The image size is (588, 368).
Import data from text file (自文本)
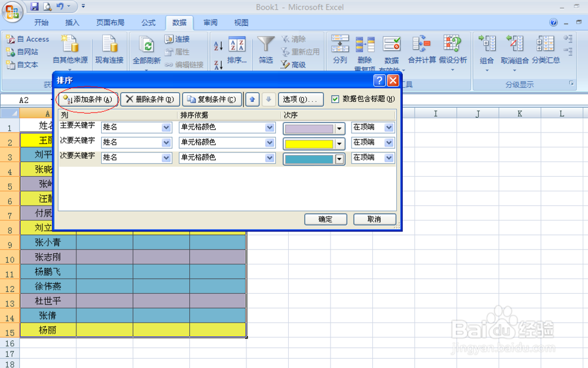pos(22,65)
